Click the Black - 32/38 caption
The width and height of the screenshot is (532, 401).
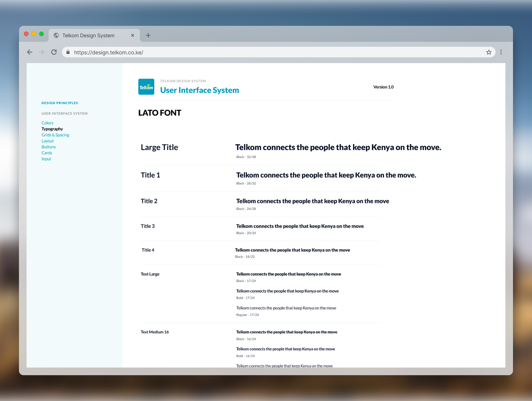(246, 157)
